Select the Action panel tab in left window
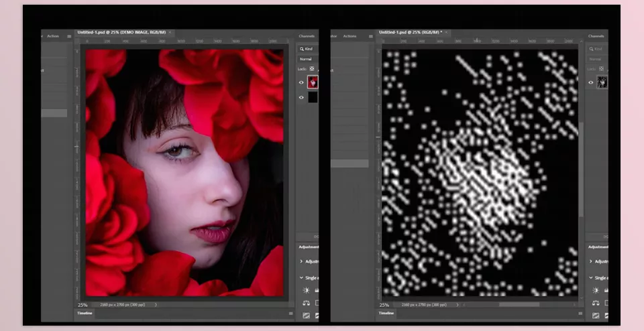Image resolution: width=644 pixels, height=331 pixels. [53, 36]
